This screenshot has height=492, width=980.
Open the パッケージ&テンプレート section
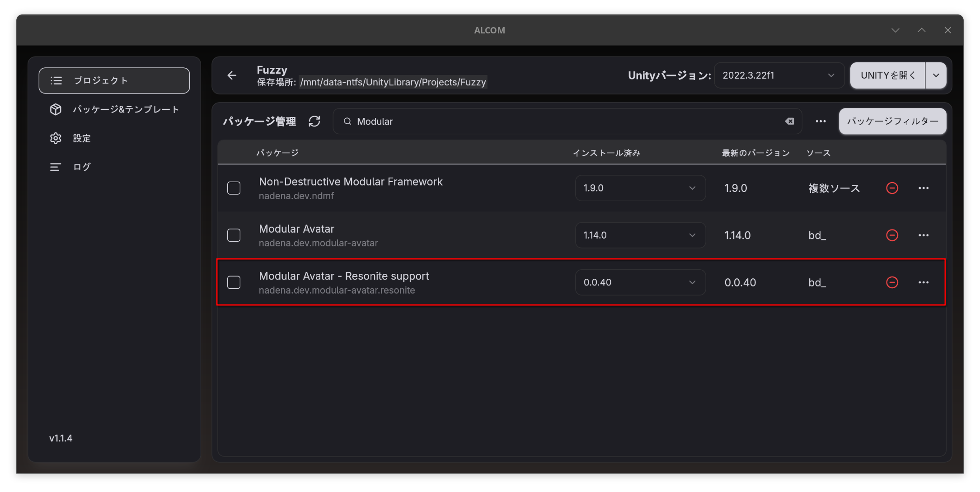(127, 109)
